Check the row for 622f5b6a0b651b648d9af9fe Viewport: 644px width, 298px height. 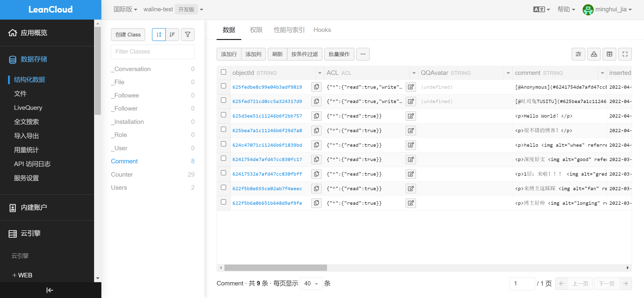(x=223, y=202)
